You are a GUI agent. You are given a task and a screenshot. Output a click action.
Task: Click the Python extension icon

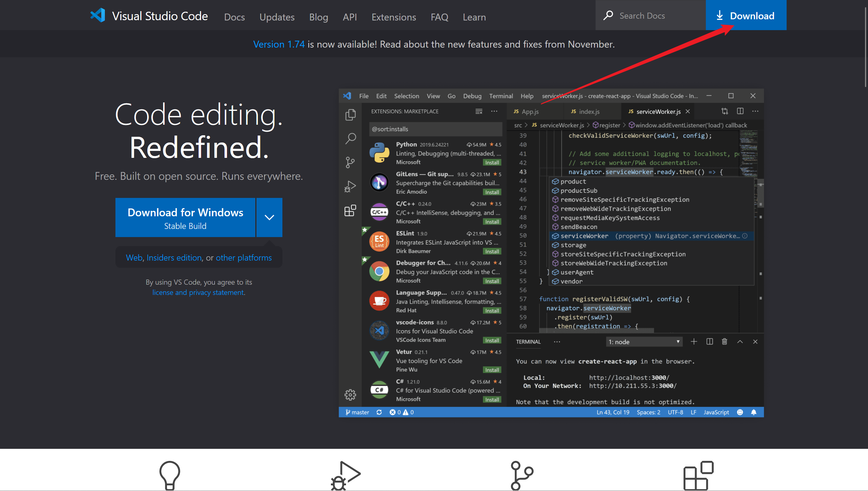379,153
